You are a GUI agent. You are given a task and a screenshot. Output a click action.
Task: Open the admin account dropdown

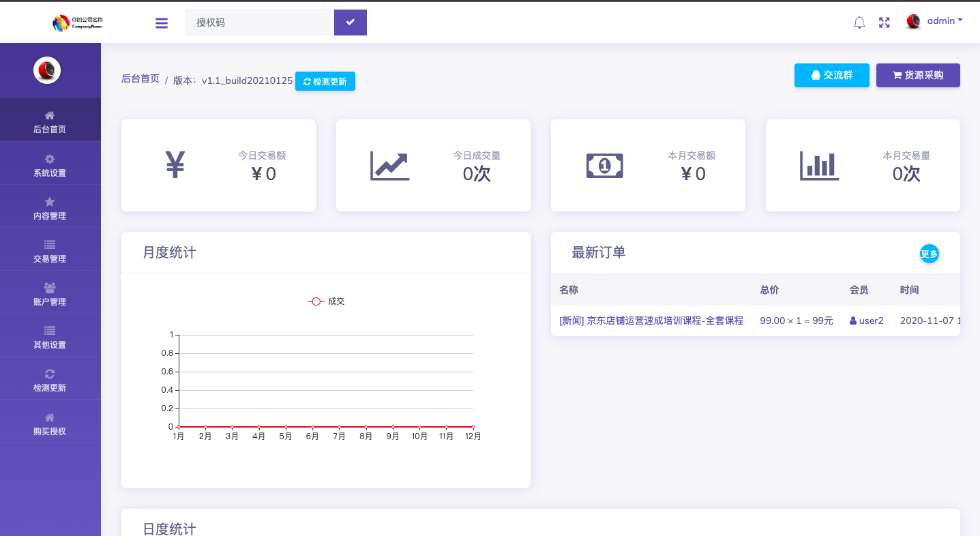point(943,20)
